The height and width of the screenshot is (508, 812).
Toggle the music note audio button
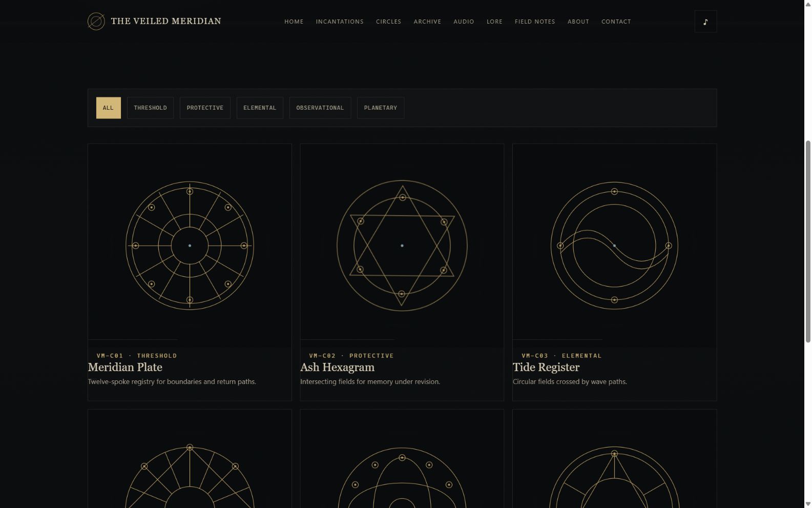[705, 22]
